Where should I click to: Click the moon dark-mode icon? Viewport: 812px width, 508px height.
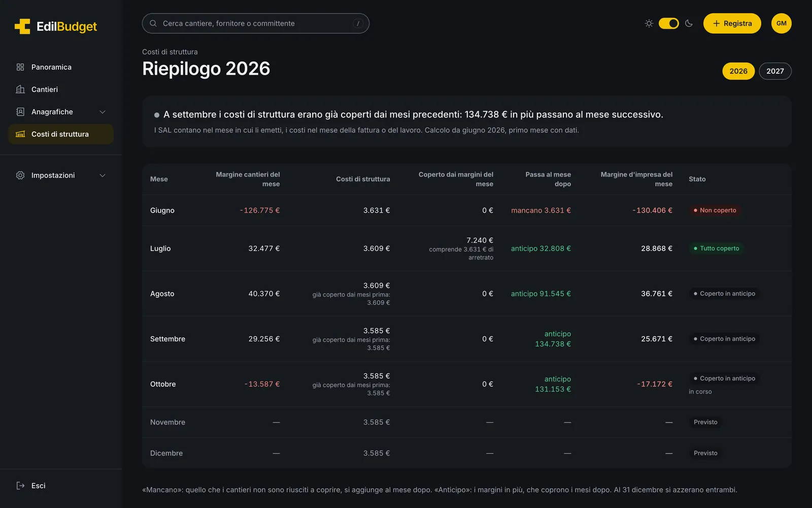click(x=689, y=23)
